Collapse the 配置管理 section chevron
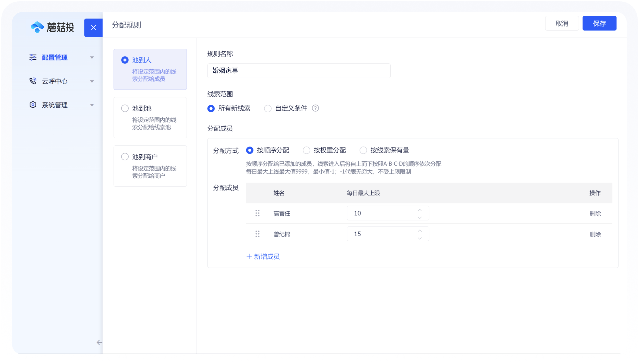The height and width of the screenshot is (364, 639). tap(92, 57)
